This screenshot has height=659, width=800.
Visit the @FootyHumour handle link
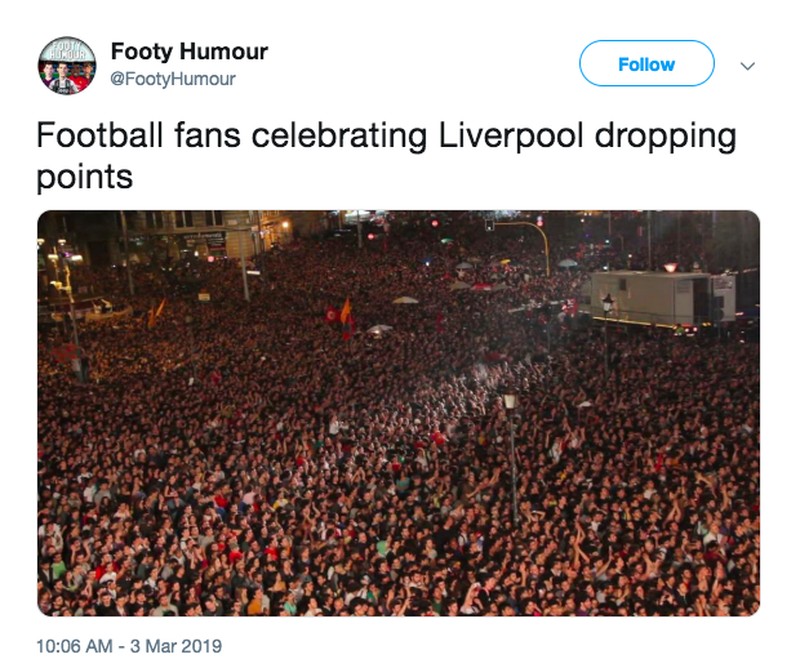[173, 79]
